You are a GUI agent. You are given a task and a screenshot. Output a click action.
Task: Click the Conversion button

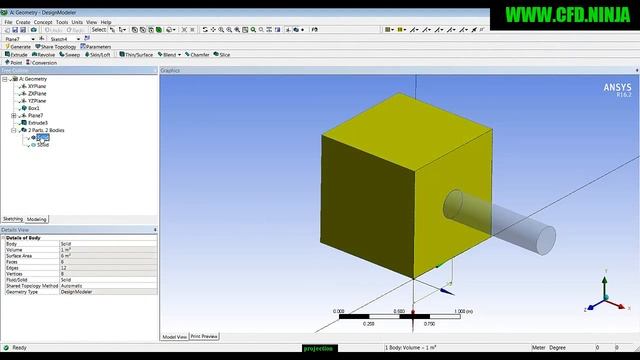point(41,63)
